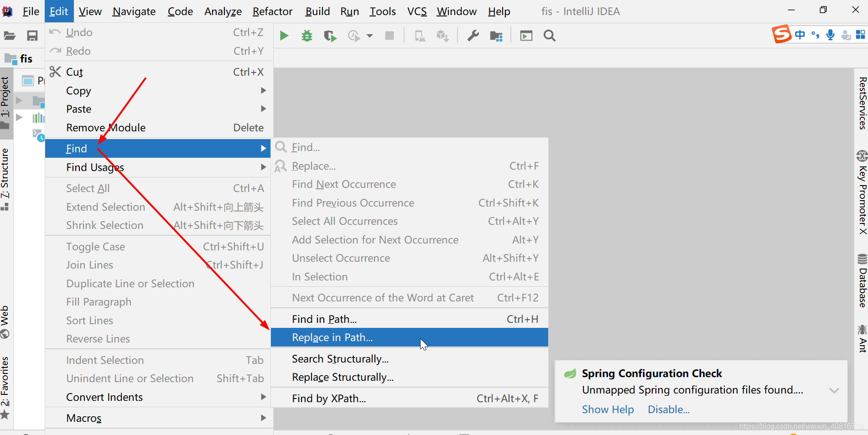This screenshot has height=435, width=868.
Task: Expand the Macros submenu
Action: coord(158,418)
